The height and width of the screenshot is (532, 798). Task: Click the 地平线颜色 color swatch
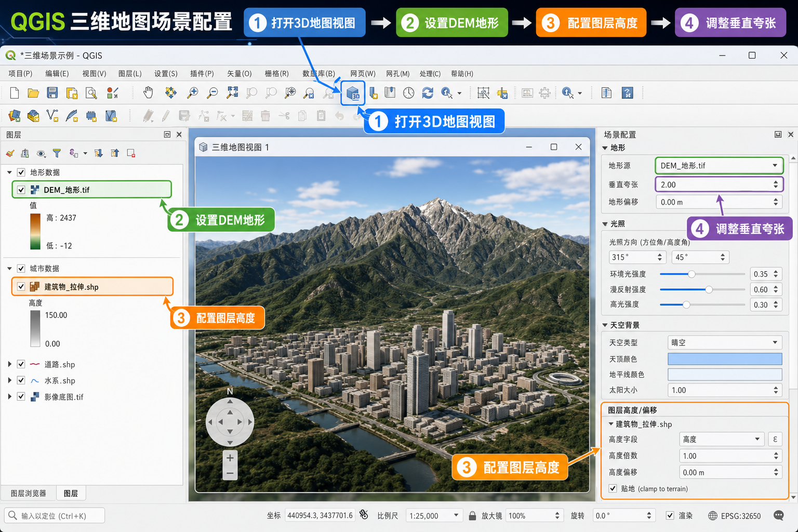pos(725,375)
